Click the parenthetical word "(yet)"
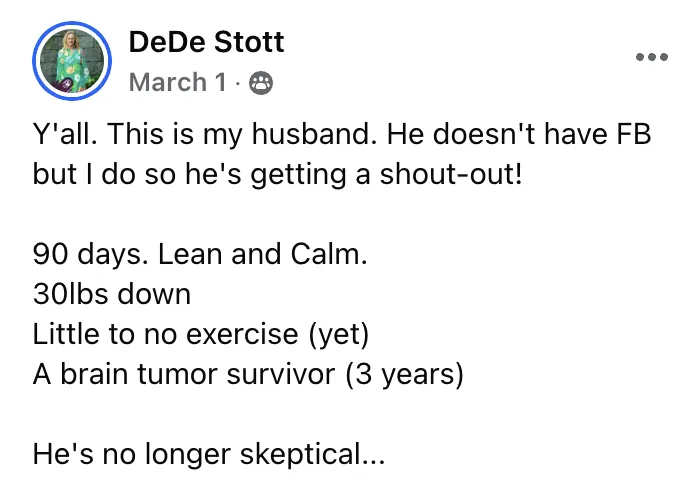This screenshot has height=478, width=686. click(339, 335)
